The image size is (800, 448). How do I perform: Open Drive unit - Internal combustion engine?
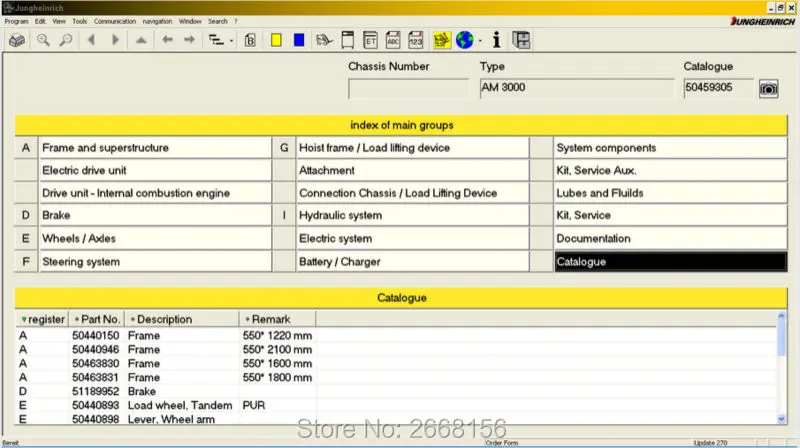click(x=156, y=193)
